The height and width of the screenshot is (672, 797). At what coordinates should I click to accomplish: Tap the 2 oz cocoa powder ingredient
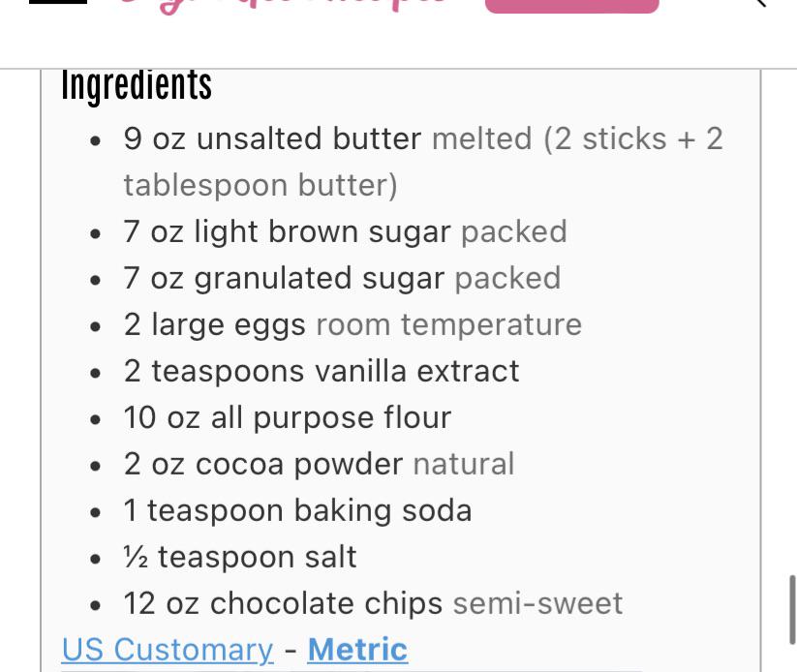262,464
